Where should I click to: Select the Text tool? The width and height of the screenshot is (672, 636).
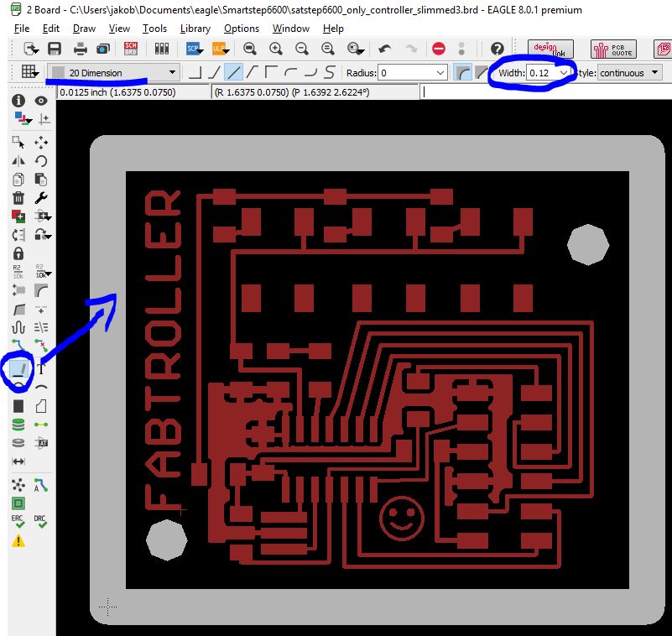click(41, 369)
